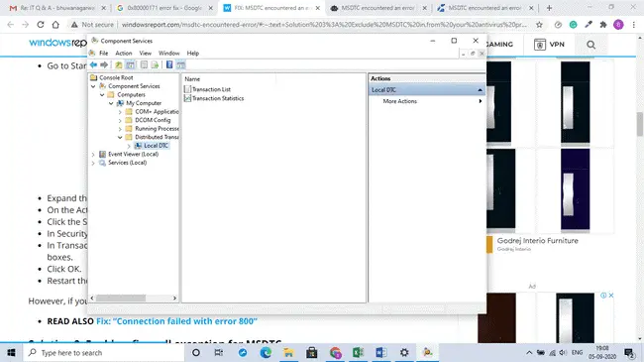Screen dimensions: 644x362
Task: Open the Properties toolbar icon
Action: pos(144,64)
